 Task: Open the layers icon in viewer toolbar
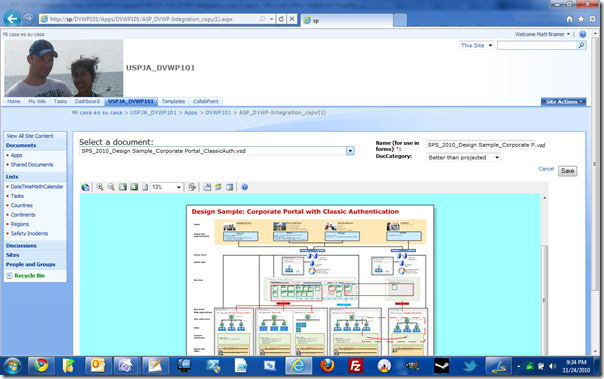pos(218,187)
